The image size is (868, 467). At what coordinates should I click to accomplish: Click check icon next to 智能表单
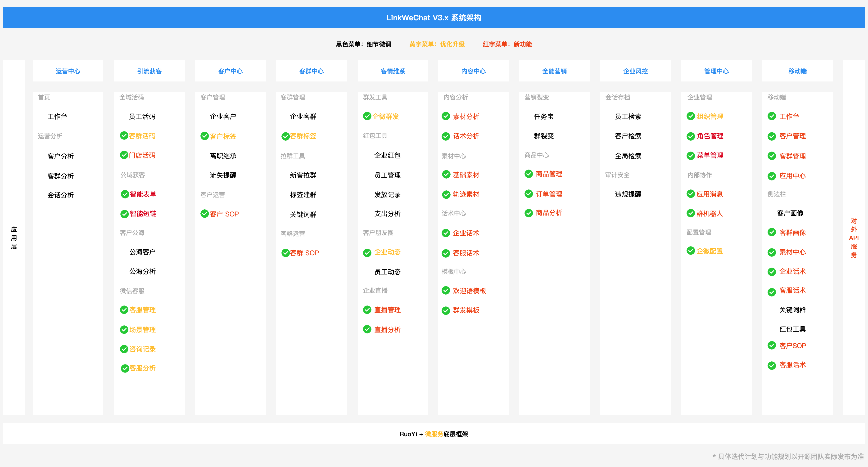point(125,194)
